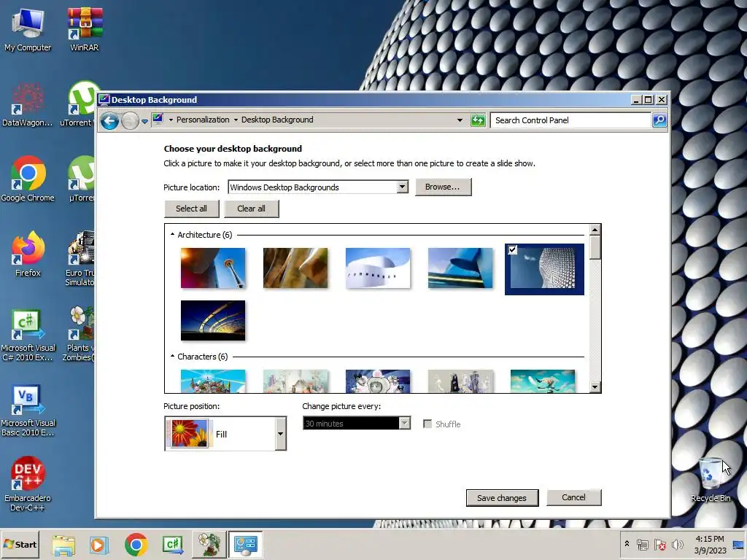Select the Plants vs Zombies desktop shortcut

[79, 334]
